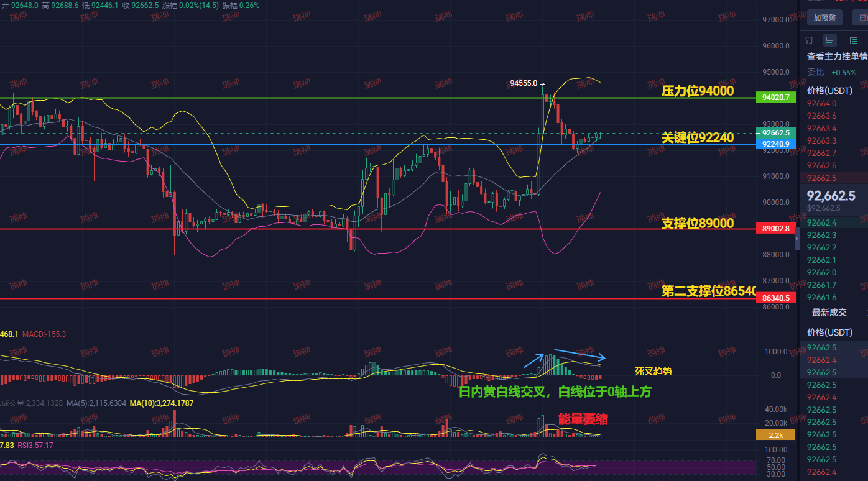
Task: Switch to the green list order book icon
Action: coord(853,40)
